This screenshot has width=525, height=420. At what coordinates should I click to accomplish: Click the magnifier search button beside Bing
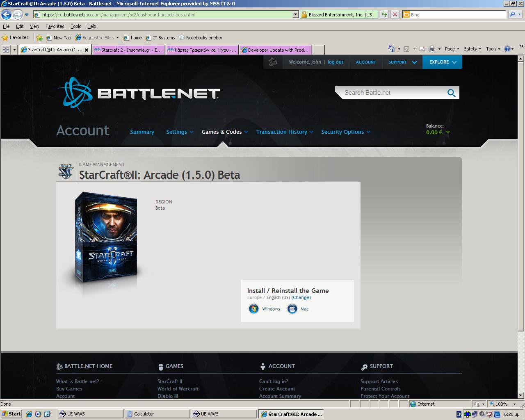coord(512,15)
